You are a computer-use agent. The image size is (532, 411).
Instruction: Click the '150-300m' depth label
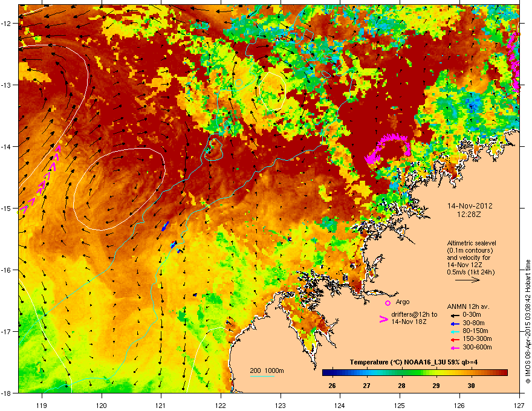pyautogui.click(x=477, y=338)
